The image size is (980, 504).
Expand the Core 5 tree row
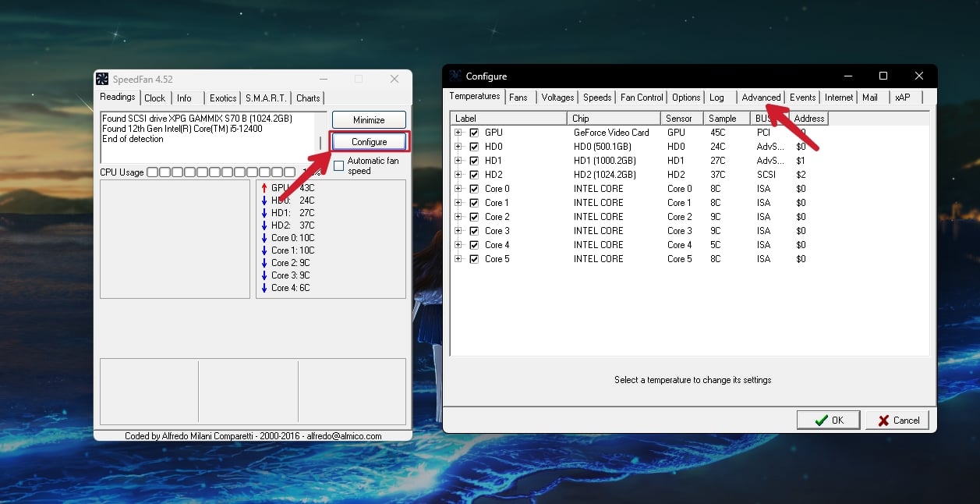point(458,259)
